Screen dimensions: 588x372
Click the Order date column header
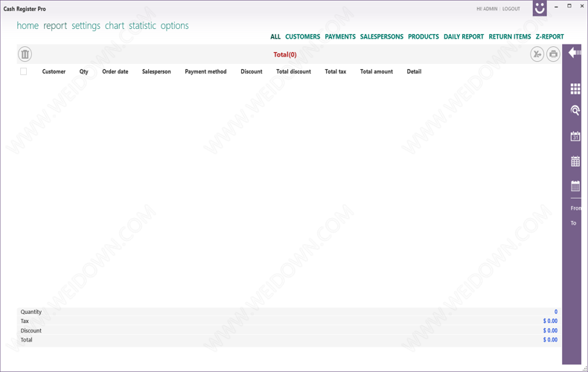115,71
